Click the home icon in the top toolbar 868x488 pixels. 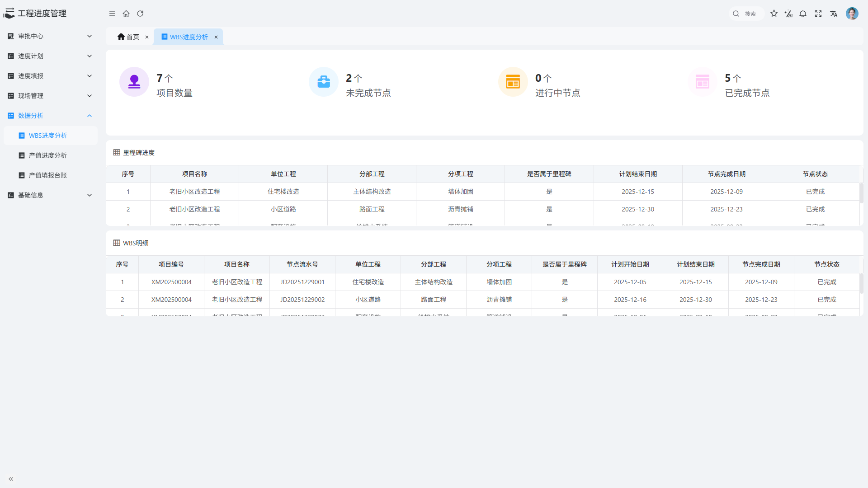click(x=126, y=14)
